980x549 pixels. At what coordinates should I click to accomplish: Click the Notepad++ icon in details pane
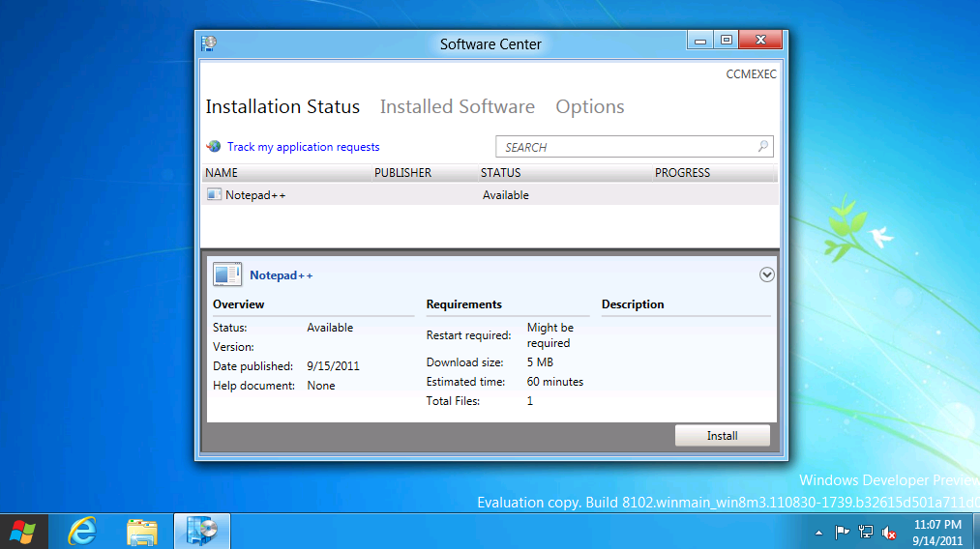[x=227, y=274]
